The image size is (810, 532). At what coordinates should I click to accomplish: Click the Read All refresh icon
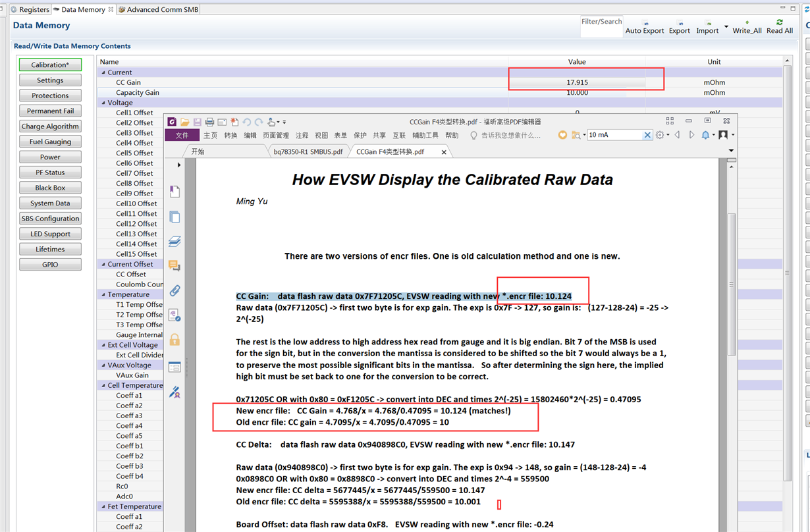coord(780,22)
